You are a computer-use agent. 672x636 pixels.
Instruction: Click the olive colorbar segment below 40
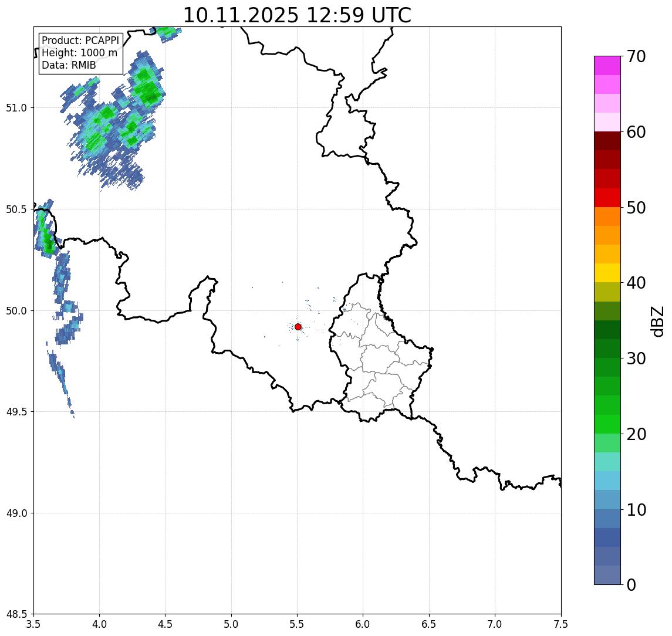click(607, 292)
